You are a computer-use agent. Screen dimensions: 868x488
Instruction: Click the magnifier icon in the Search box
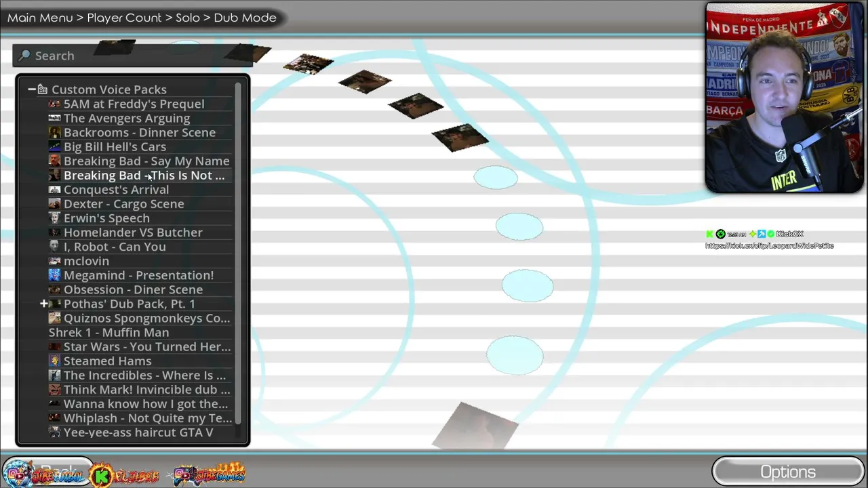[24, 55]
